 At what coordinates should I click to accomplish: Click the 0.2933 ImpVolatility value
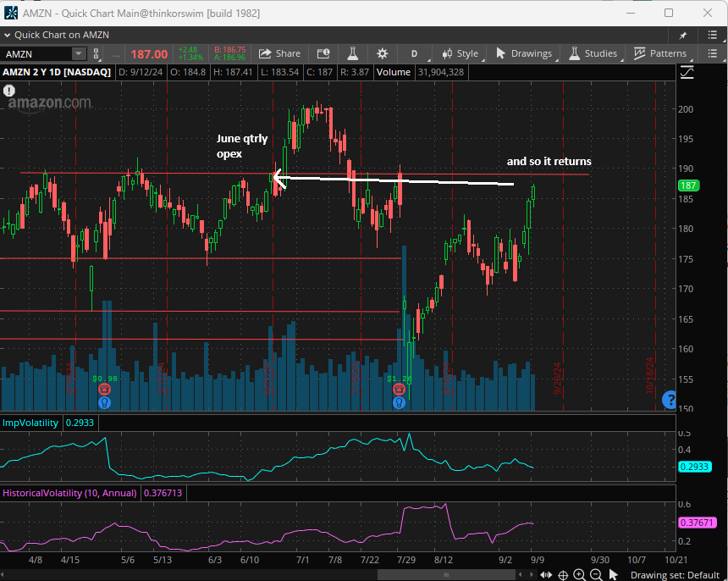(80, 423)
